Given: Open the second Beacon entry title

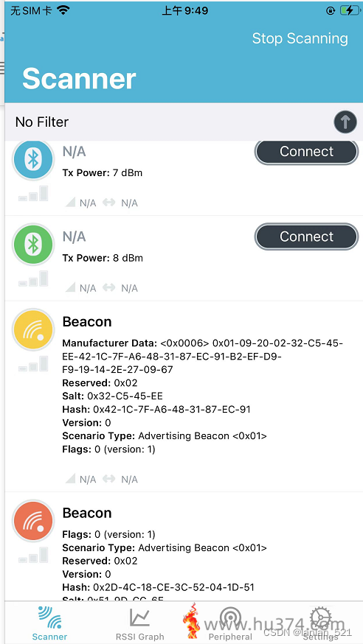Looking at the screenshot, I should tap(87, 513).
